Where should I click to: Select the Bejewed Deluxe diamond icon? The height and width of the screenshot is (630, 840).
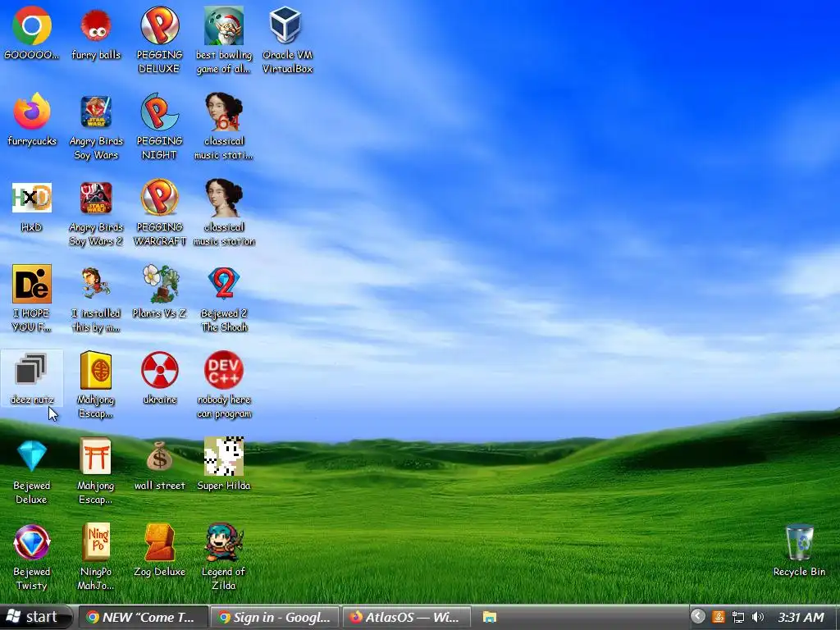click(32, 456)
